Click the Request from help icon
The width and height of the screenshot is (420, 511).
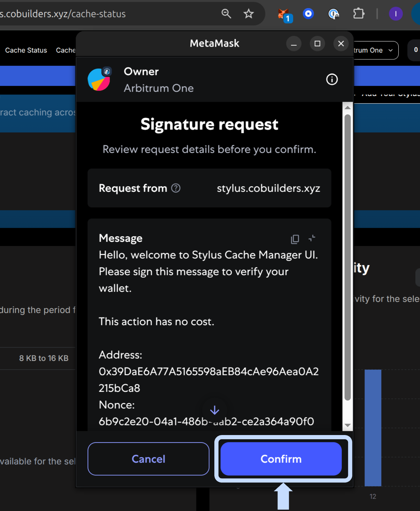176,188
